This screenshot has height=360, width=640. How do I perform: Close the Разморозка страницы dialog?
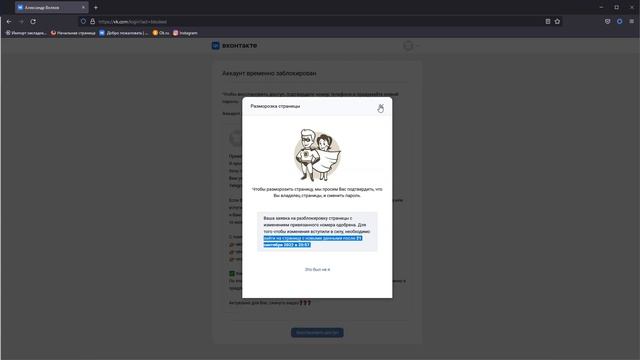(x=381, y=106)
